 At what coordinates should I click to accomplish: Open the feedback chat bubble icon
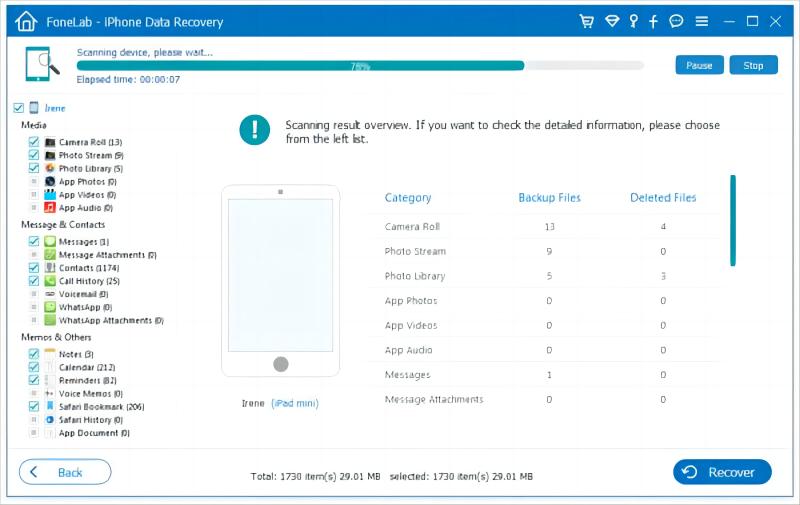pos(676,21)
